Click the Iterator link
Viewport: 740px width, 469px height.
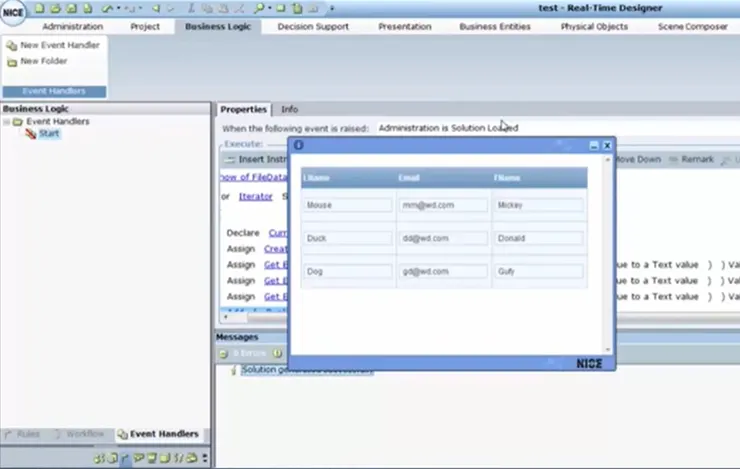click(255, 196)
